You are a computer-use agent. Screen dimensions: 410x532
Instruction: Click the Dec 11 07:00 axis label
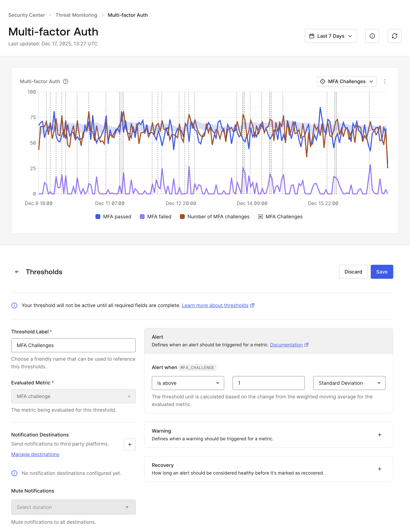[110, 203]
